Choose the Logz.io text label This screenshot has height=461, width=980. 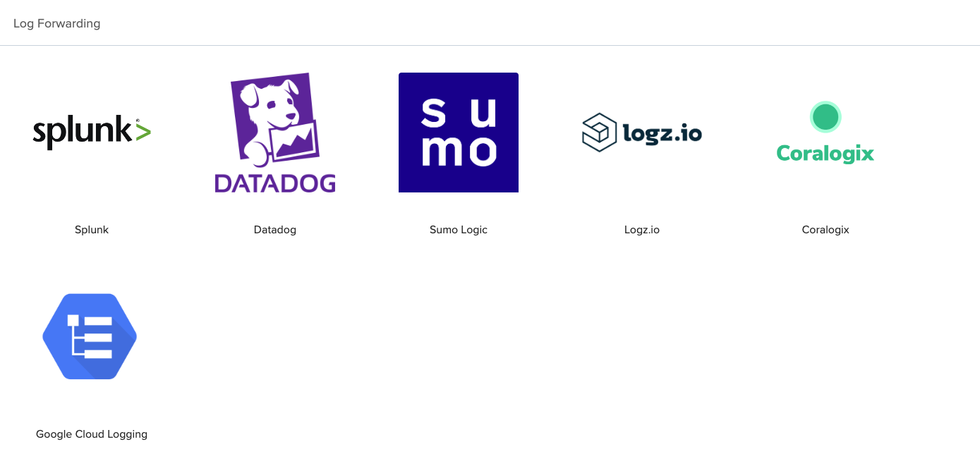pyautogui.click(x=642, y=230)
